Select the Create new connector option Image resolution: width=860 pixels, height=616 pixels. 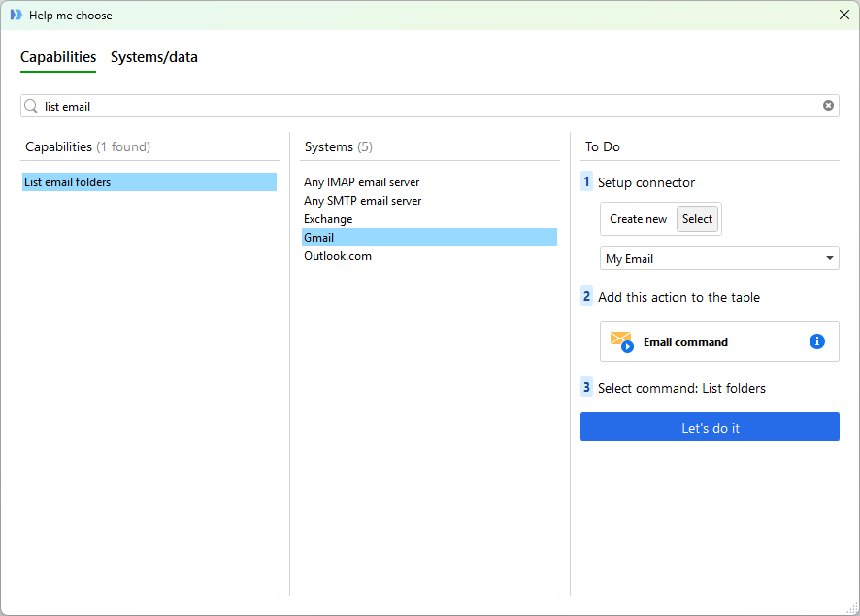point(638,219)
